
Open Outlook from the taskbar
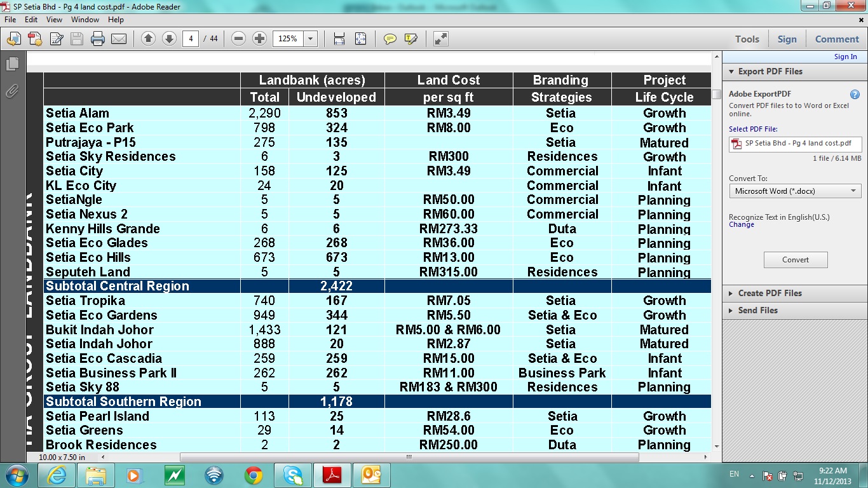(x=372, y=475)
